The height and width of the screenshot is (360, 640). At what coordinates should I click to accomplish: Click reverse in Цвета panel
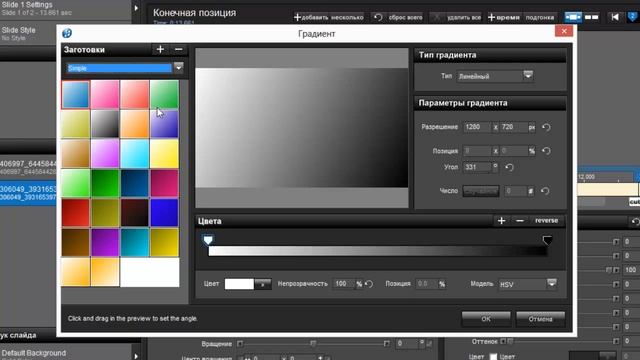[546, 221]
